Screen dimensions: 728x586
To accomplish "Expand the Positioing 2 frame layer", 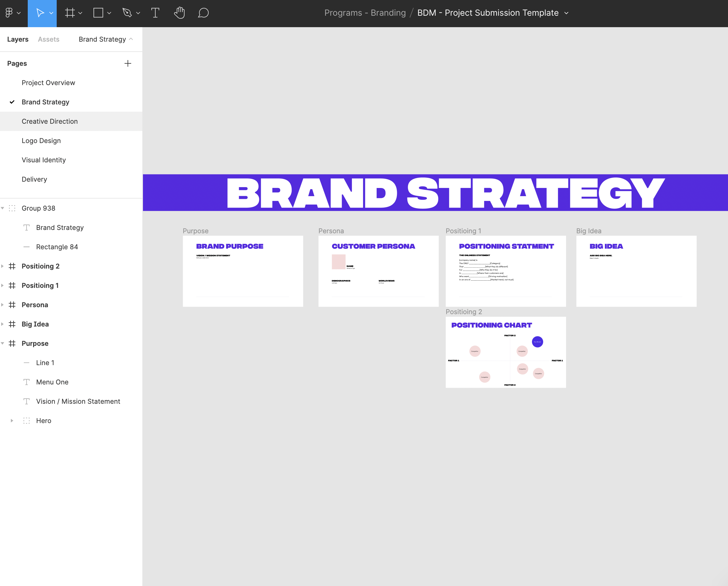I will pyautogui.click(x=3, y=266).
